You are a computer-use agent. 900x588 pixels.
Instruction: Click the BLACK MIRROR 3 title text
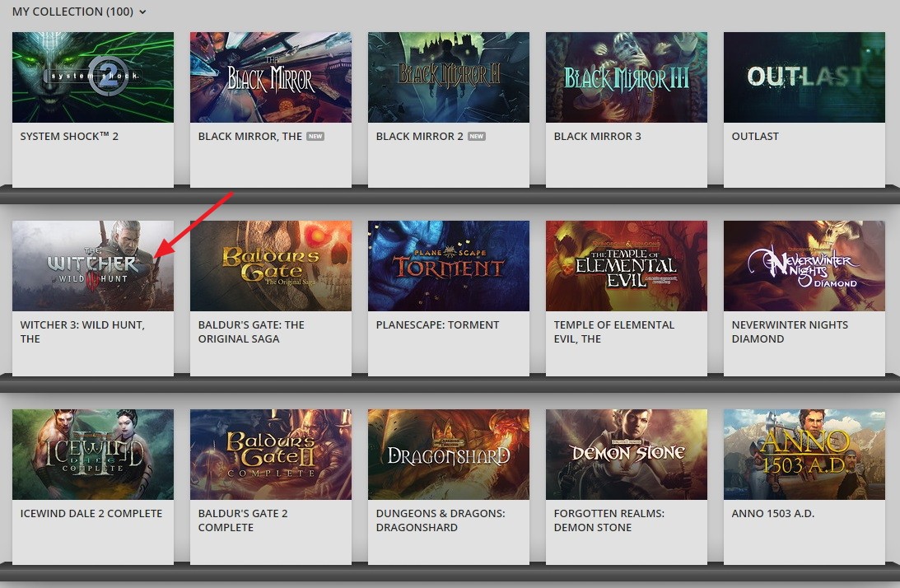598,136
